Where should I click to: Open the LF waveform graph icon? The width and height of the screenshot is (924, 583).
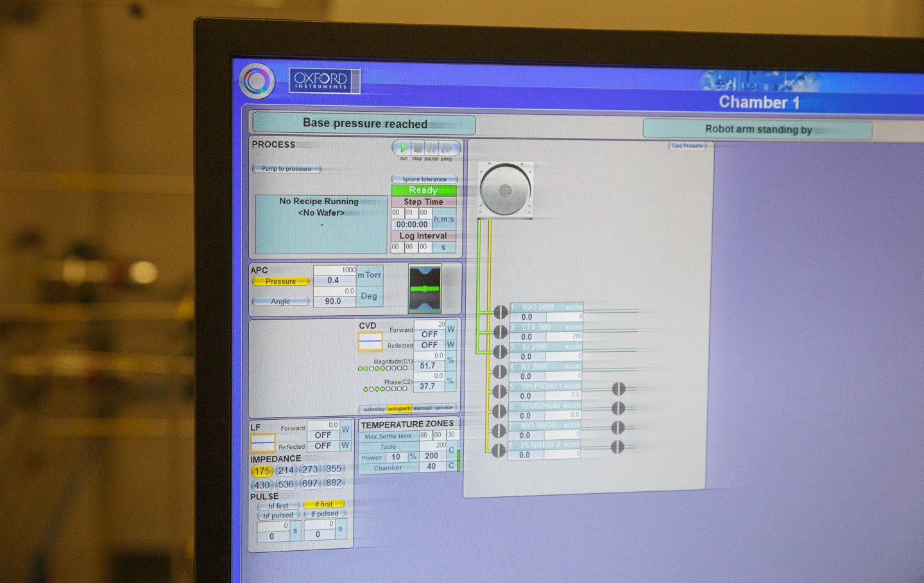[x=262, y=443]
